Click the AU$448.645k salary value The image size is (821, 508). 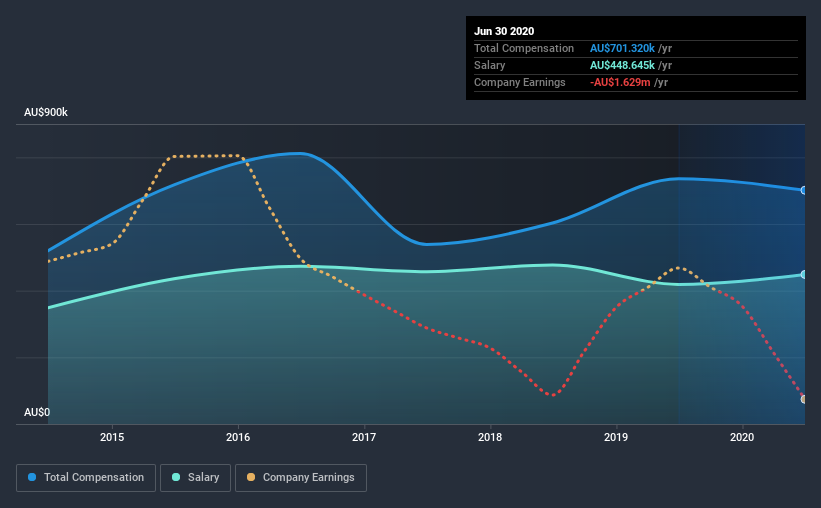coord(622,65)
